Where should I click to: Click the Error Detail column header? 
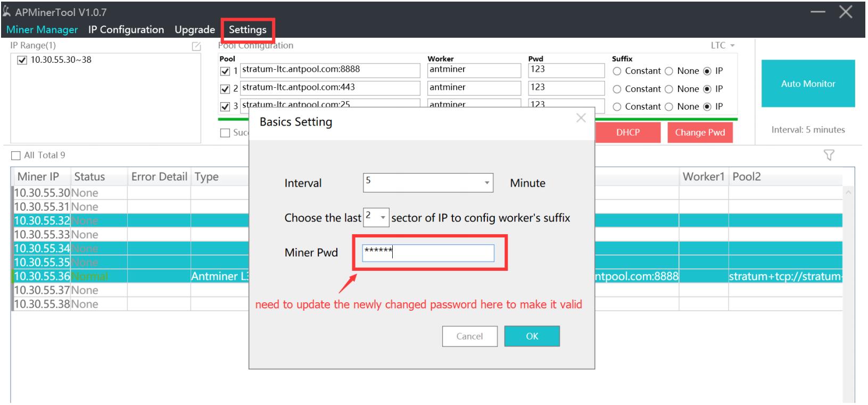click(x=159, y=177)
